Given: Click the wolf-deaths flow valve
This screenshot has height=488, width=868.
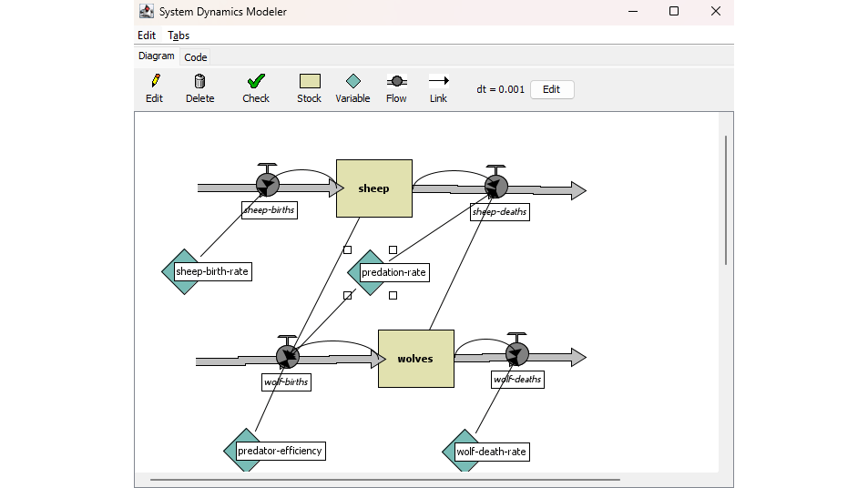Looking at the screenshot, I should point(517,355).
